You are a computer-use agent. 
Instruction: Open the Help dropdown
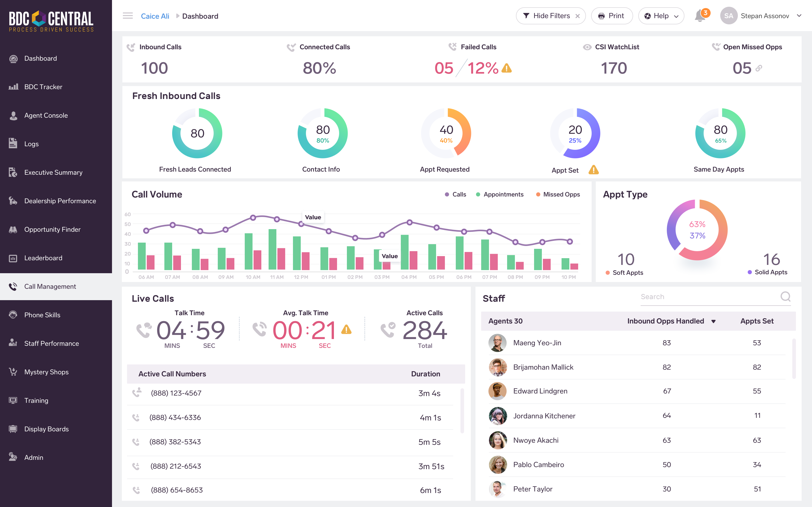[661, 16]
